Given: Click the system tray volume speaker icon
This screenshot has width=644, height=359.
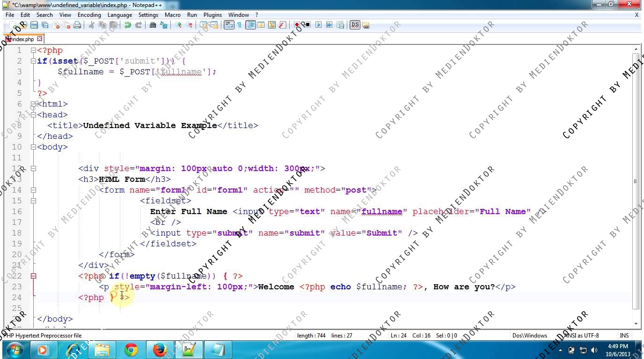Looking at the screenshot, I should point(594,350).
